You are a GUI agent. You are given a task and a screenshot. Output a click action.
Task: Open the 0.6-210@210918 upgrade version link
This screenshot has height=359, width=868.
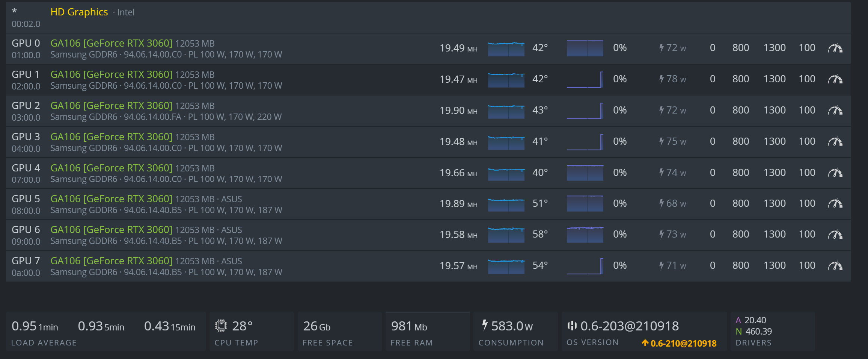coord(683,343)
